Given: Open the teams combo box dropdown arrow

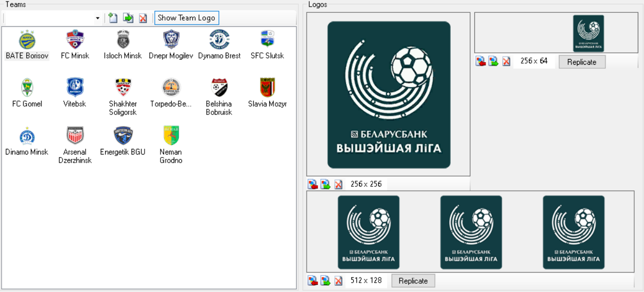Looking at the screenshot, I should [x=97, y=18].
